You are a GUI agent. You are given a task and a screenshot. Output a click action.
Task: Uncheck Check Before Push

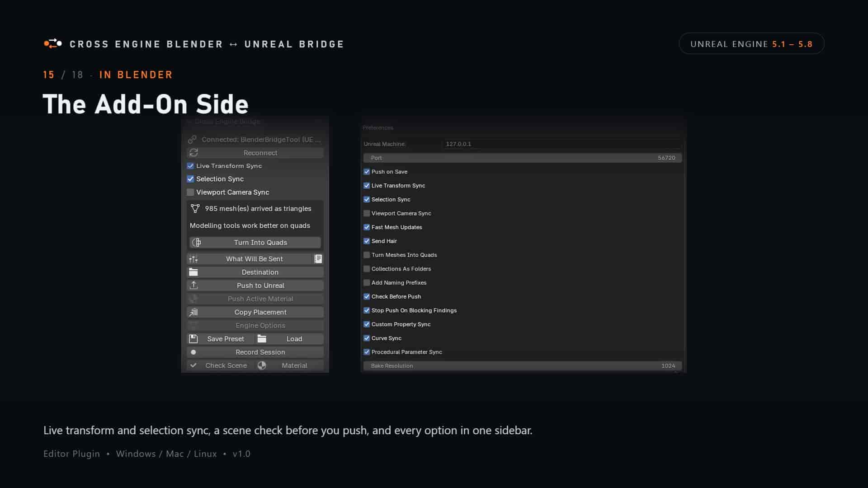(367, 296)
